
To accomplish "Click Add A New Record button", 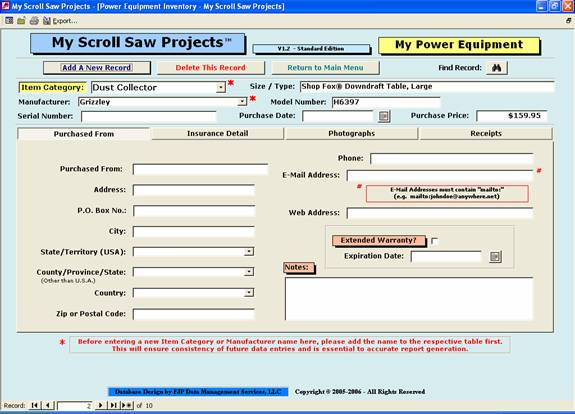I will click(97, 68).
